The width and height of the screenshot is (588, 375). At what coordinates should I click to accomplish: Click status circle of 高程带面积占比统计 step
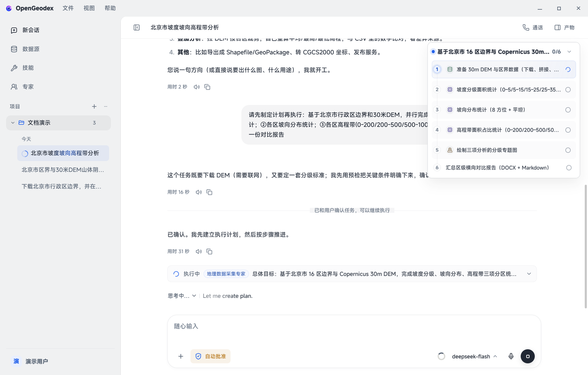tap(568, 130)
